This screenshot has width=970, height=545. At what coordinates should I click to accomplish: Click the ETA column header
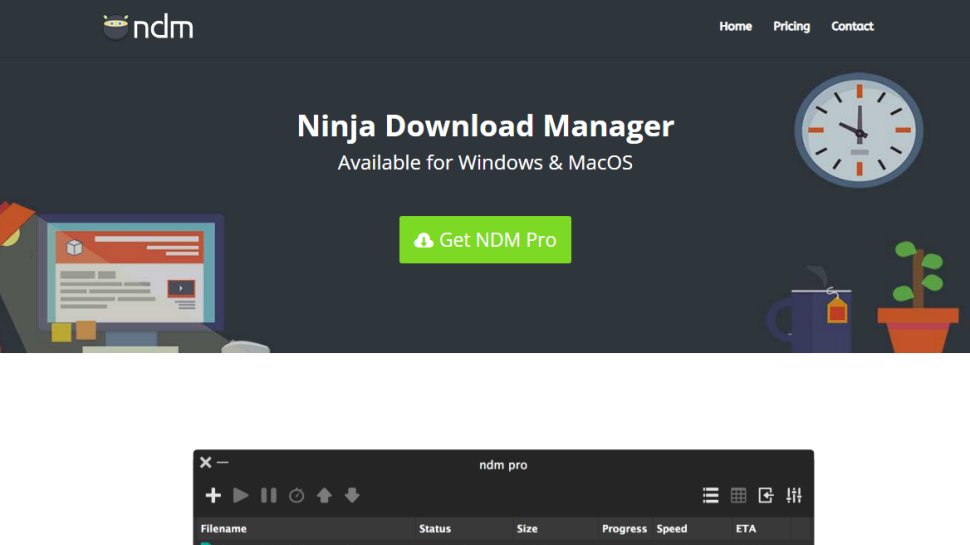pos(745,529)
